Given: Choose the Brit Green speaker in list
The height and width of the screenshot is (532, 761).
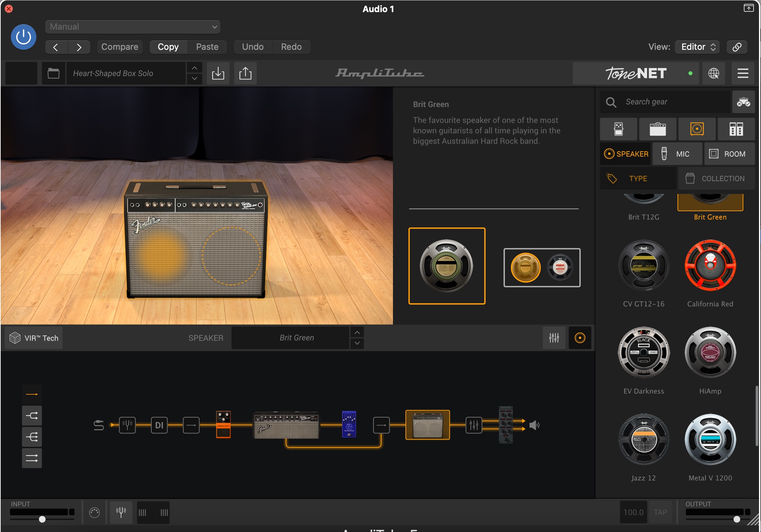Looking at the screenshot, I should click(x=710, y=207).
